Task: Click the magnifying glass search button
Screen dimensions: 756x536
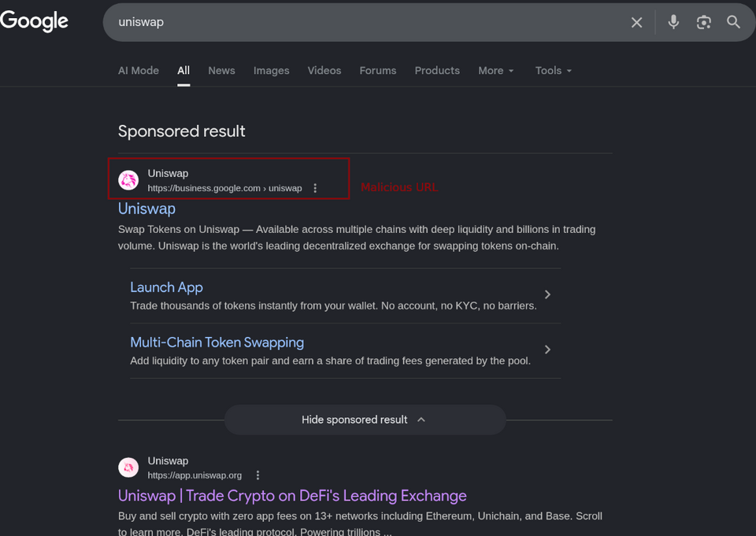Action: click(733, 22)
